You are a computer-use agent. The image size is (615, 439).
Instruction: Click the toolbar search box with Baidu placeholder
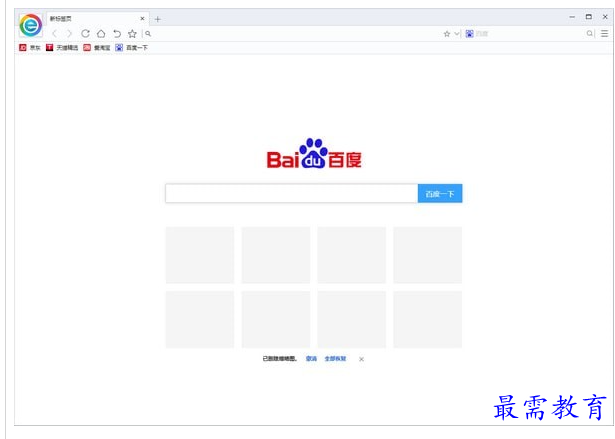click(529, 34)
